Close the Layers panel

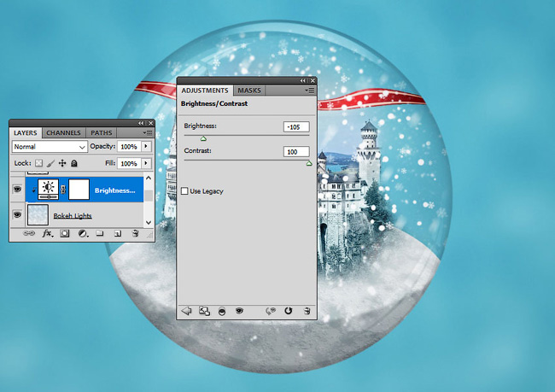point(150,123)
